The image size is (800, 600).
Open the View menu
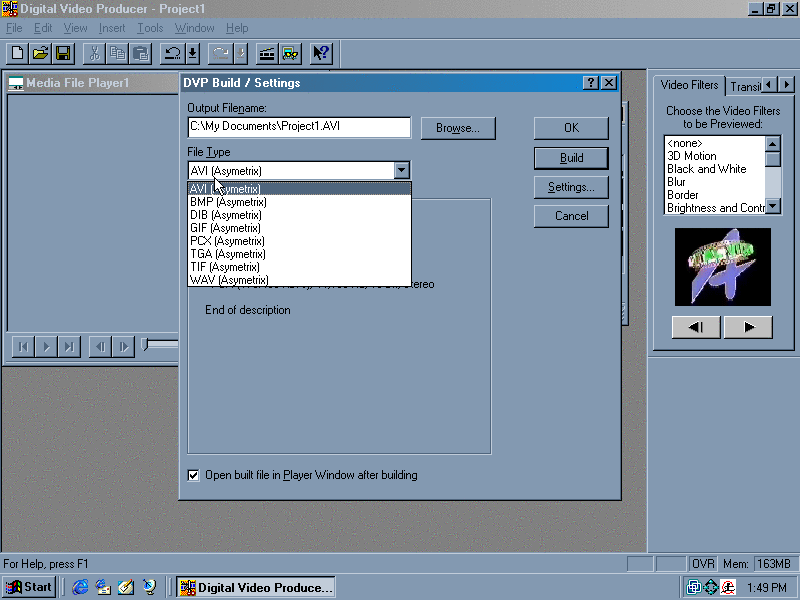click(75, 28)
